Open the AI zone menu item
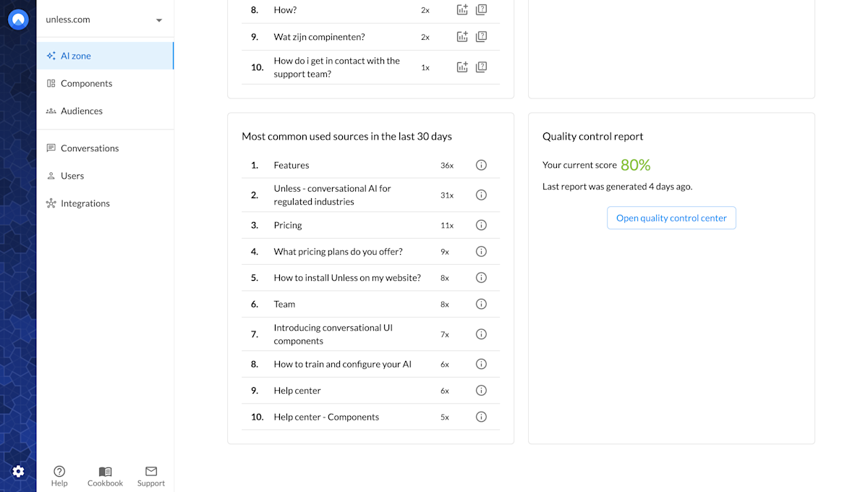 click(x=76, y=56)
